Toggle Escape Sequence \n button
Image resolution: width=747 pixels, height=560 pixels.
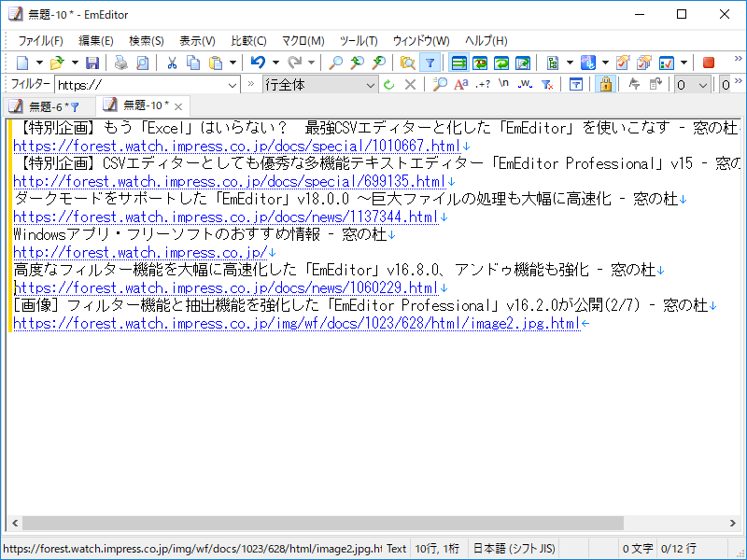pos(503,84)
